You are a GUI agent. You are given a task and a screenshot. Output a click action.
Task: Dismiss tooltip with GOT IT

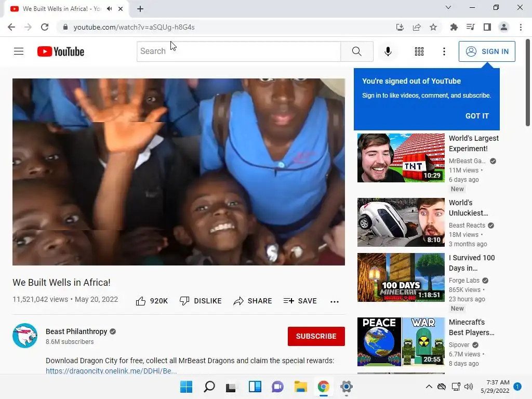(477, 116)
